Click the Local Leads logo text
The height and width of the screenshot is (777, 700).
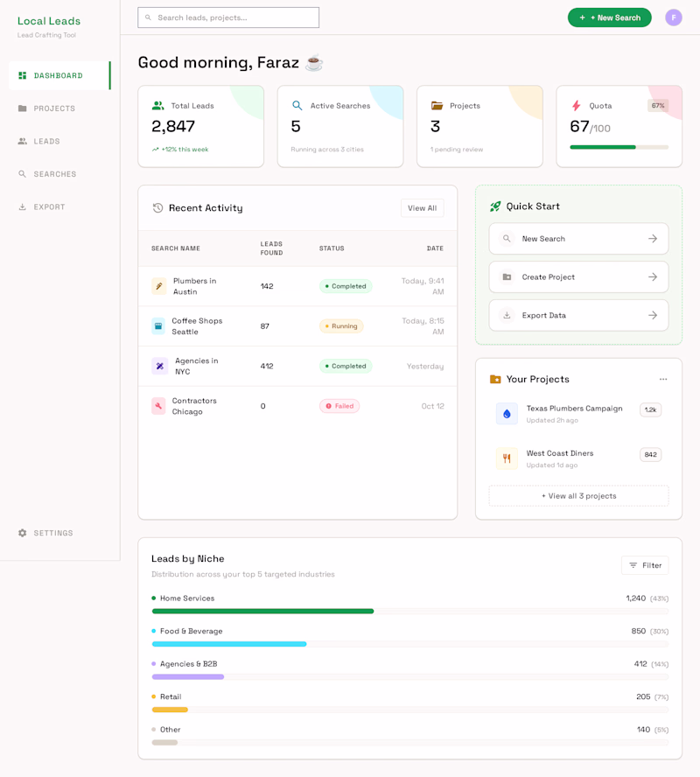click(48, 21)
